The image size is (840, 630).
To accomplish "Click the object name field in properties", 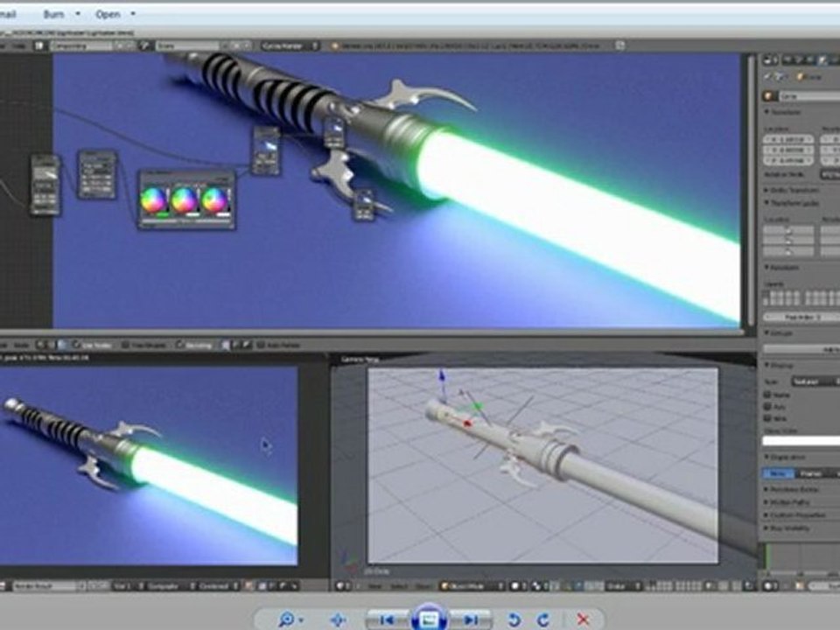I will tap(808, 96).
